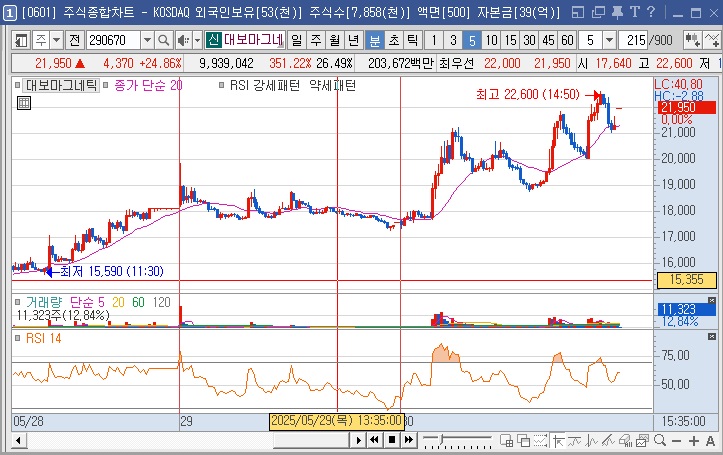This screenshot has width=723, height=455.
Task: Zoom out chart with the minus icon
Action: click(676, 441)
